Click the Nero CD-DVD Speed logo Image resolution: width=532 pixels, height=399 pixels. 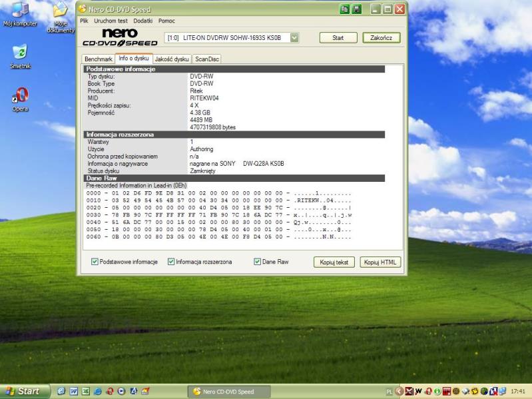click(x=120, y=37)
